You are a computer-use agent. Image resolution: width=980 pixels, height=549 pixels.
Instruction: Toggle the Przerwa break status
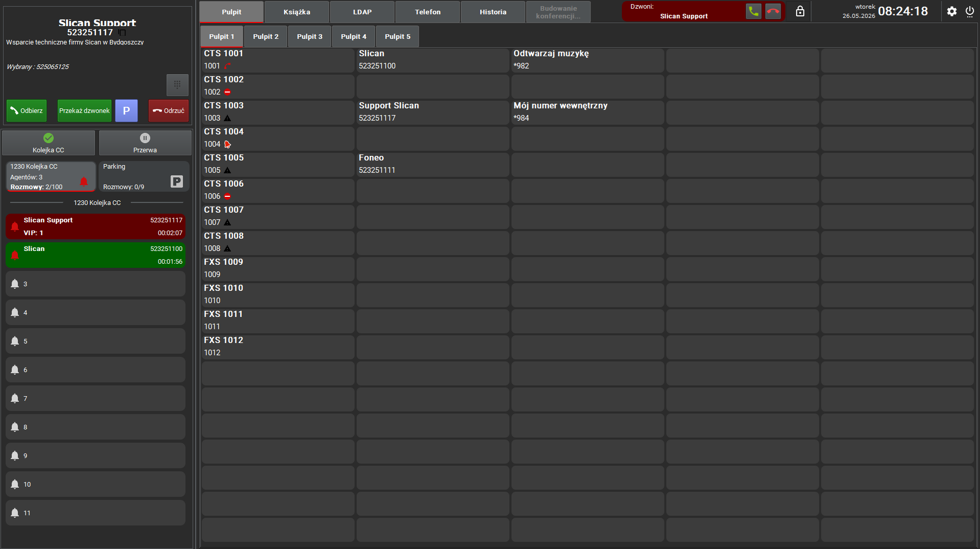coord(145,143)
